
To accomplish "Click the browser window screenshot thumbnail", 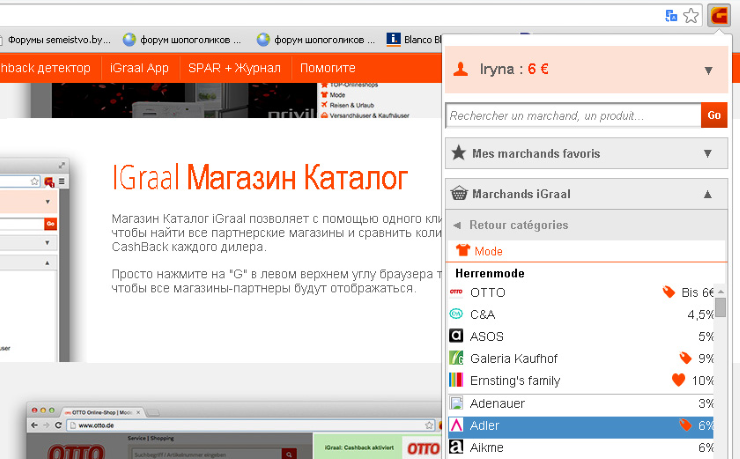I will click(x=35, y=260).
